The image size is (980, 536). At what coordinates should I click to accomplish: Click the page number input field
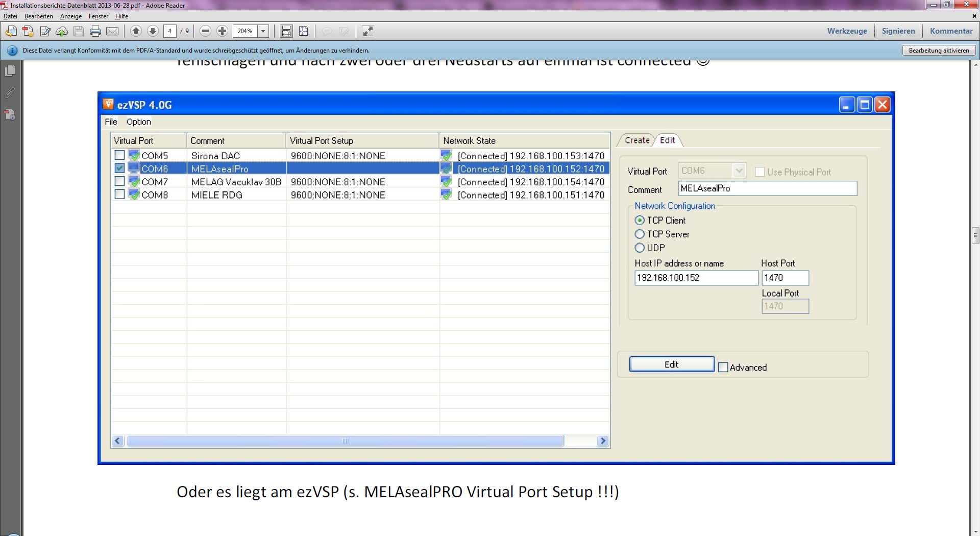coord(170,31)
